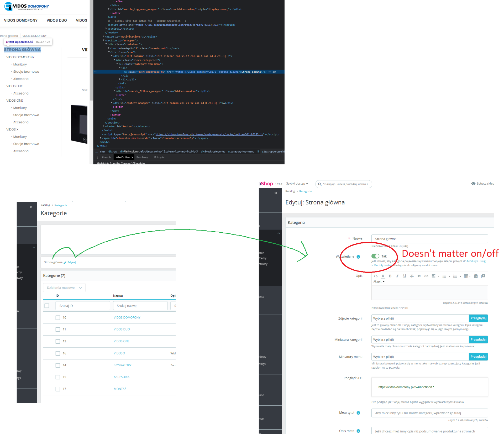
Task: Click the italic formatting icon
Action: tap(397, 276)
